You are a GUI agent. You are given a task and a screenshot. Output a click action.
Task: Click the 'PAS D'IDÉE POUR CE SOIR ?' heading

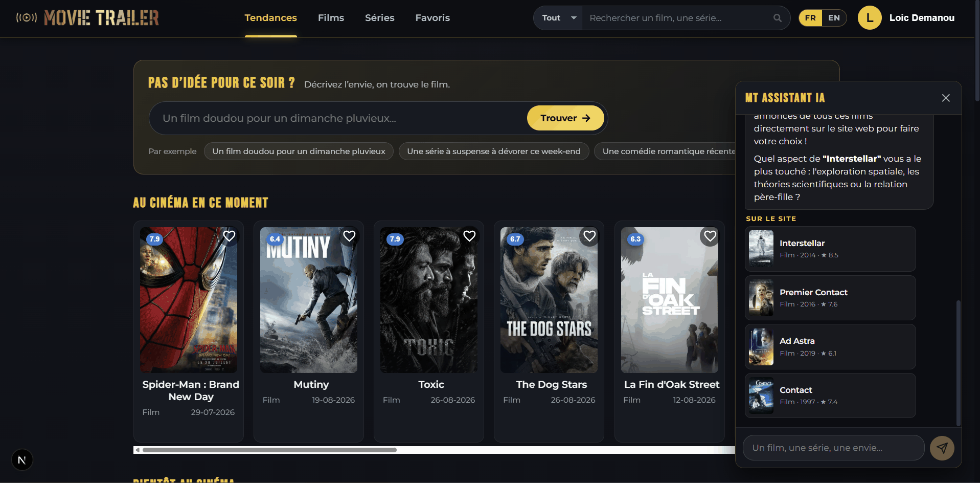click(221, 83)
